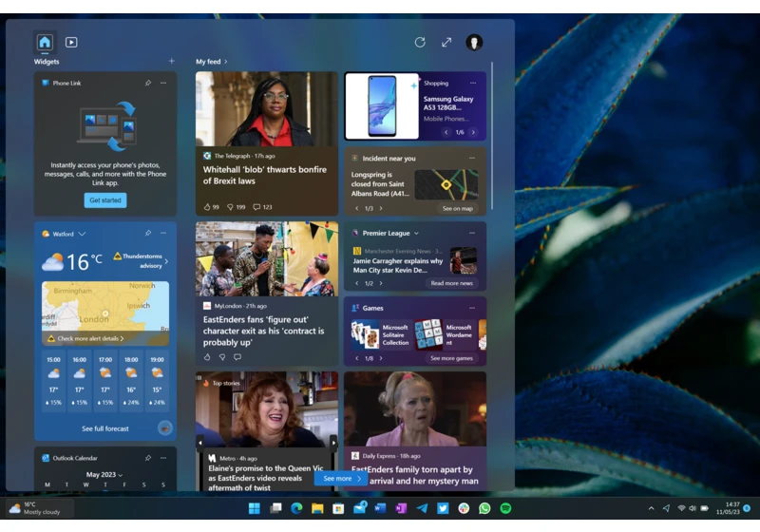The image size is (760, 532).
Task: Open the Thunderstorms advisory alert
Action: pos(141,260)
